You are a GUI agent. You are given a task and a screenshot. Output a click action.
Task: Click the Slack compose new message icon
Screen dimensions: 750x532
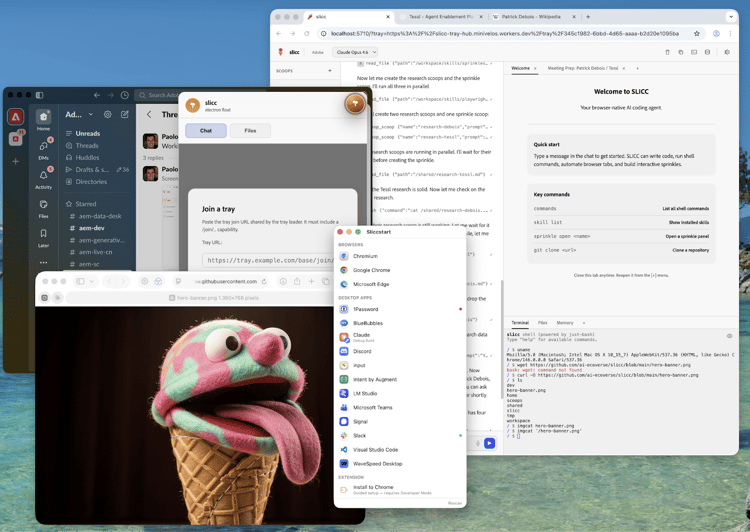(125, 115)
